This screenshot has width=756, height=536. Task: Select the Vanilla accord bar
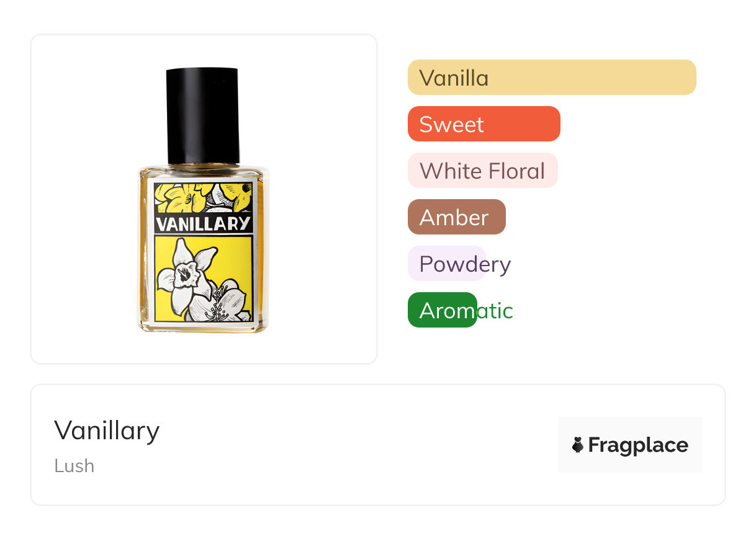(x=551, y=78)
